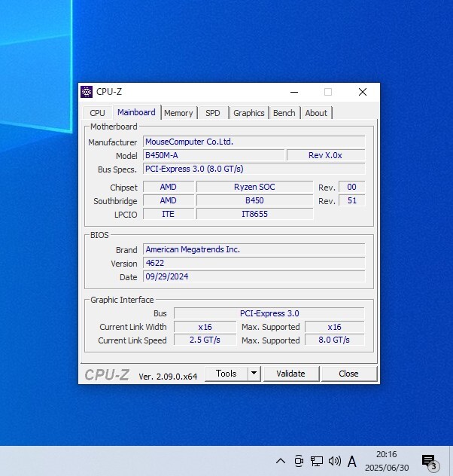Click the BIOS Date 09/29/2024 value
Image resolution: width=453 pixels, height=476 pixels.
tap(254, 276)
